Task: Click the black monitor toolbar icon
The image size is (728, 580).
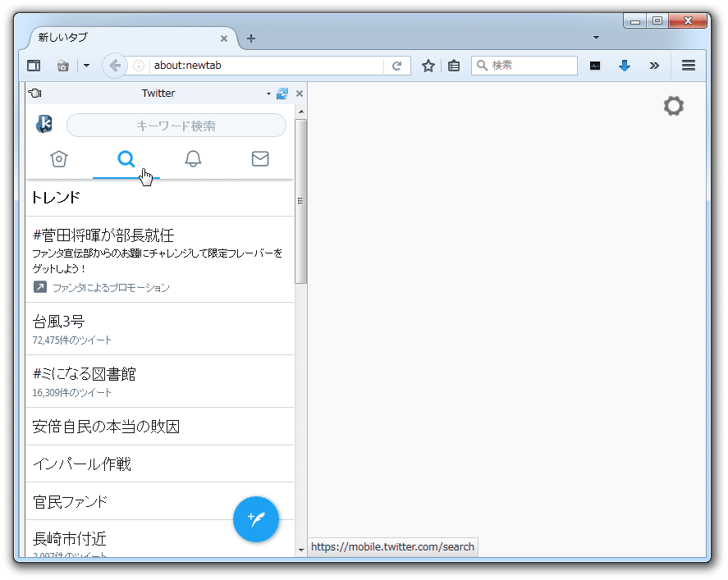Action: (595, 66)
